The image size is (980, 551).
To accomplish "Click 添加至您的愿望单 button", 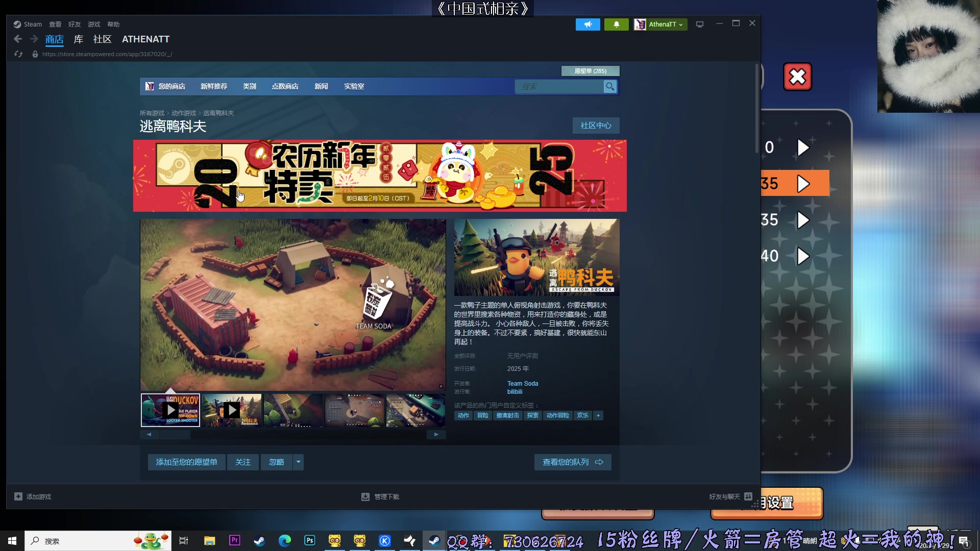I will (x=187, y=462).
